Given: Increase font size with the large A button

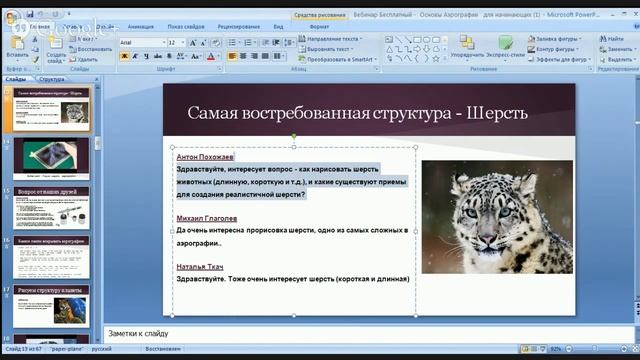Looking at the screenshot, I should [193, 42].
